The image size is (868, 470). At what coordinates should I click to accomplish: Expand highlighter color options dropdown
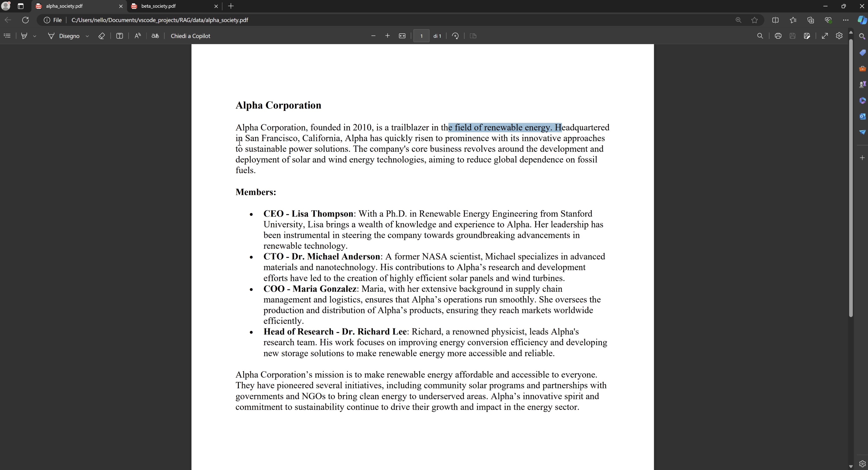[x=35, y=36]
